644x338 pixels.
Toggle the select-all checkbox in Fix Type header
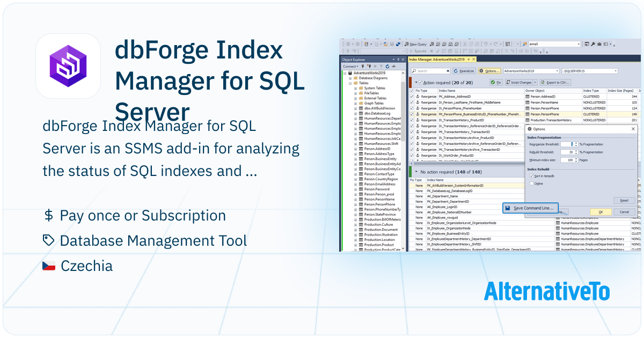coord(412,91)
